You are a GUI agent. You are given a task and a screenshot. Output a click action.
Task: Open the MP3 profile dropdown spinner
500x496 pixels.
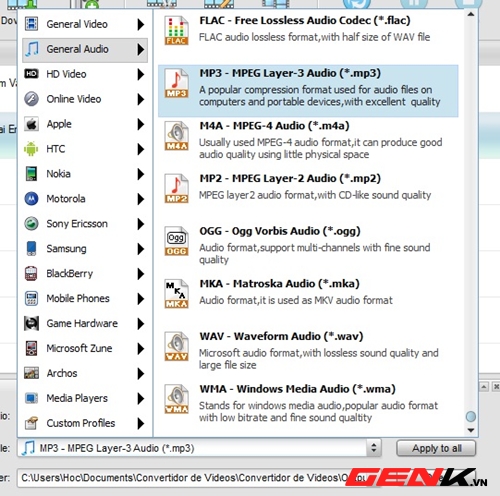[x=374, y=448]
